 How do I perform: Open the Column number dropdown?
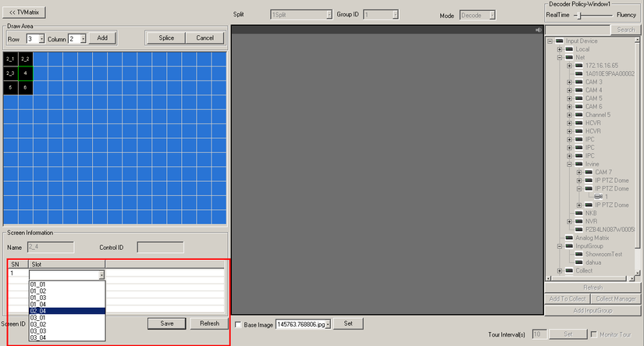(x=84, y=39)
